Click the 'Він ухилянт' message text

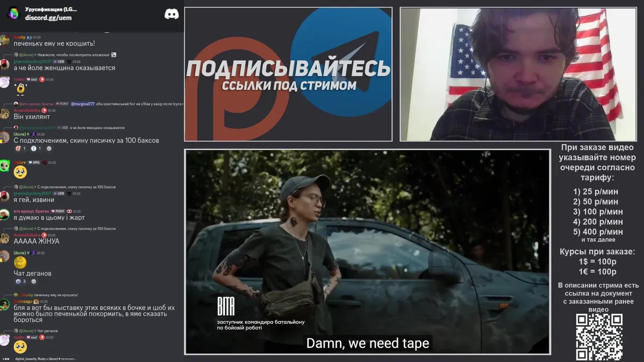click(32, 117)
